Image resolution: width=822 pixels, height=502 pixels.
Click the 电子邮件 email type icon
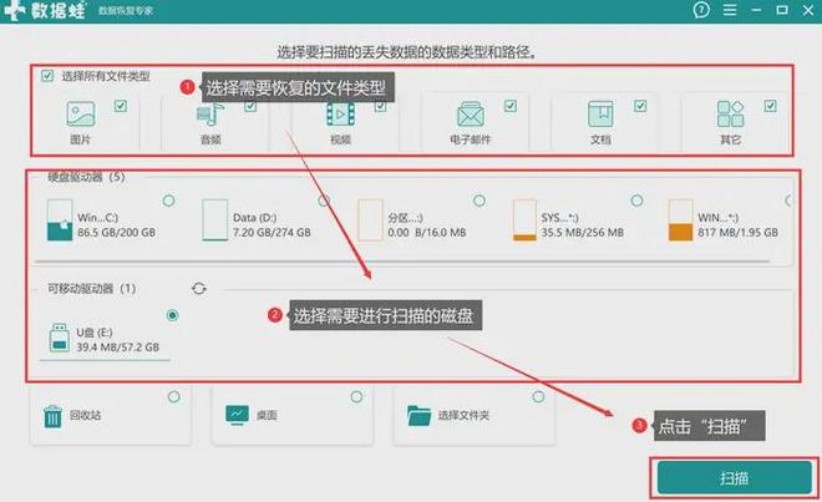(x=470, y=114)
